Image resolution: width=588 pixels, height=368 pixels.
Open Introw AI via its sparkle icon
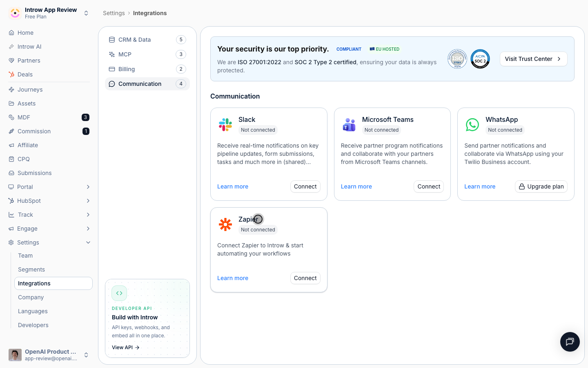(x=11, y=47)
